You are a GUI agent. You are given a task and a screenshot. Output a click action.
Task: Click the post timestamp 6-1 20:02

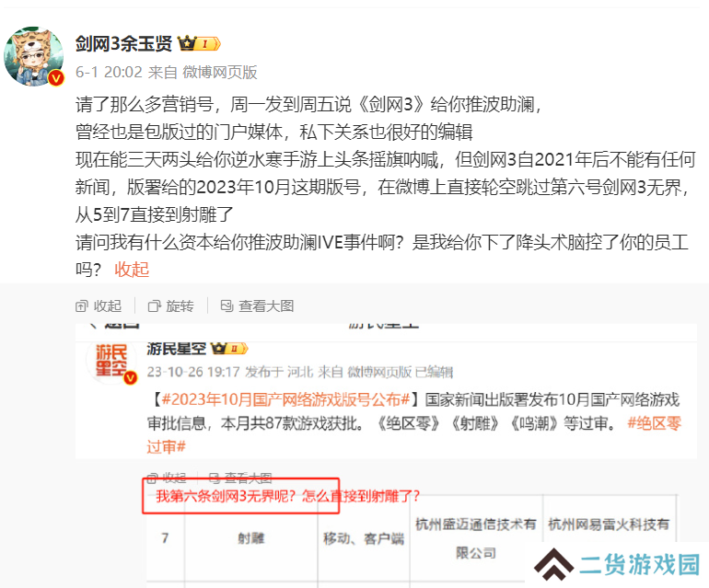coord(109,72)
